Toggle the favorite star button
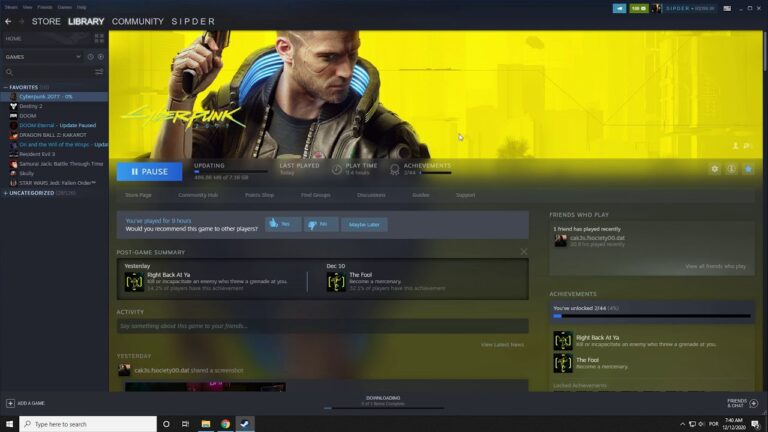 click(748, 169)
